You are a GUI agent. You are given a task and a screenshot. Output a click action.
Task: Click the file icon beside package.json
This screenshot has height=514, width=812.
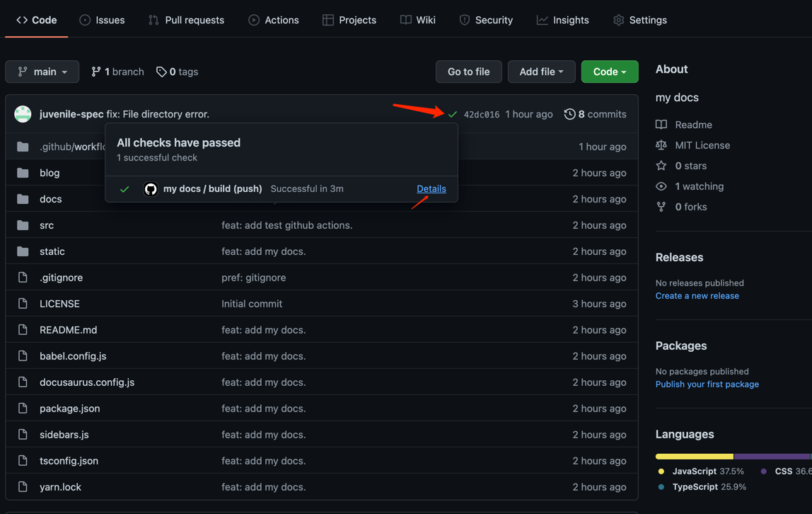(x=23, y=409)
